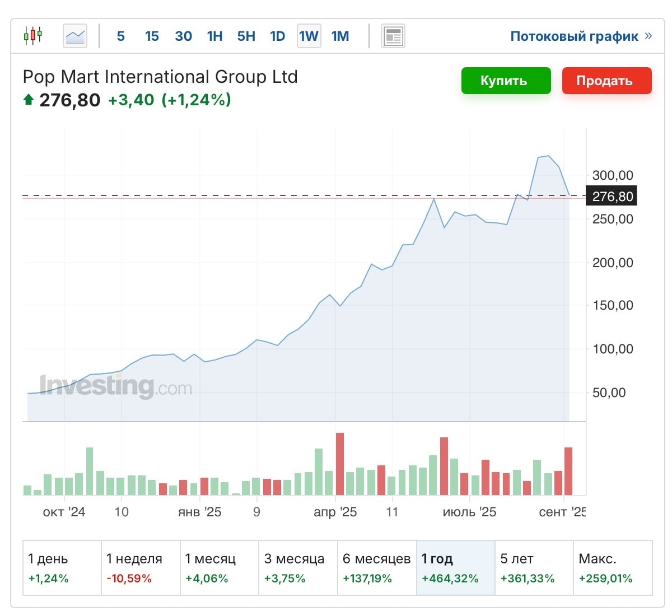Select the 1M interval
Screen dimensions: 672x616
[x=340, y=36]
